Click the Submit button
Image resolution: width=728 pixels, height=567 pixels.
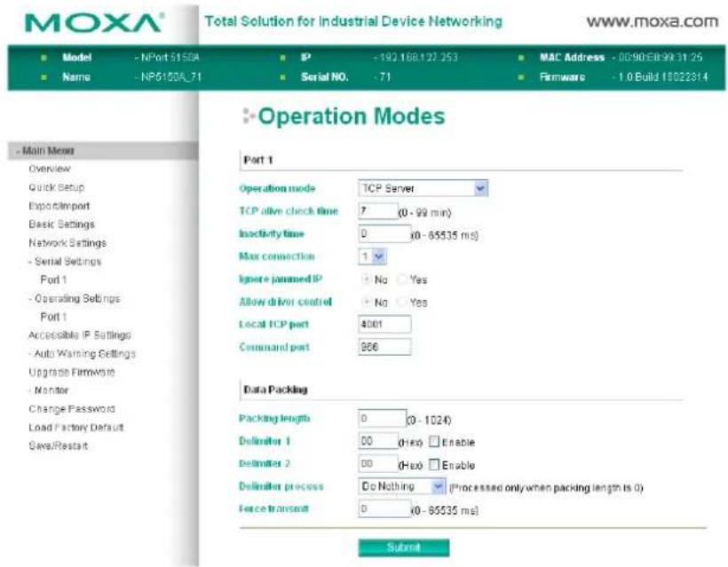click(x=403, y=547)
